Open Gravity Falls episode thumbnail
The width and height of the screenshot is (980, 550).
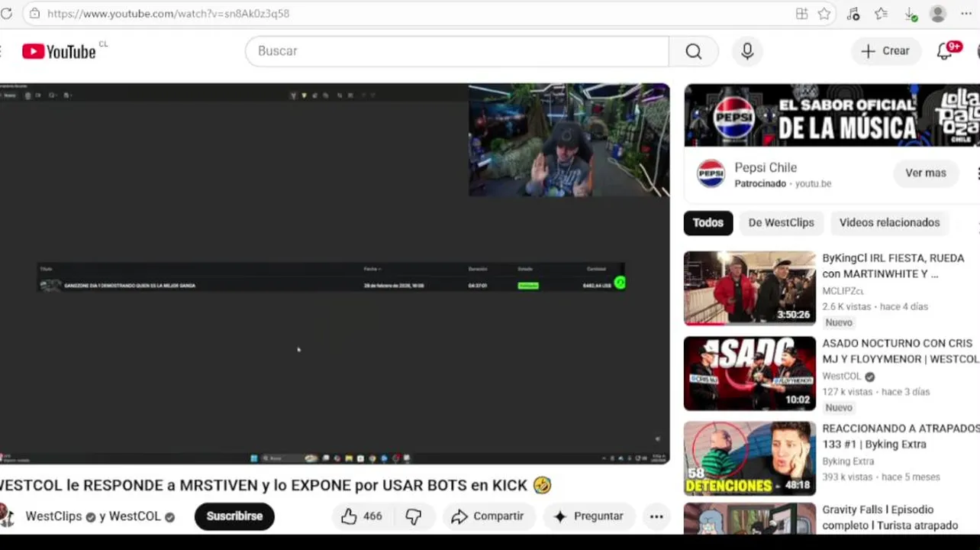tap(750, 519)
